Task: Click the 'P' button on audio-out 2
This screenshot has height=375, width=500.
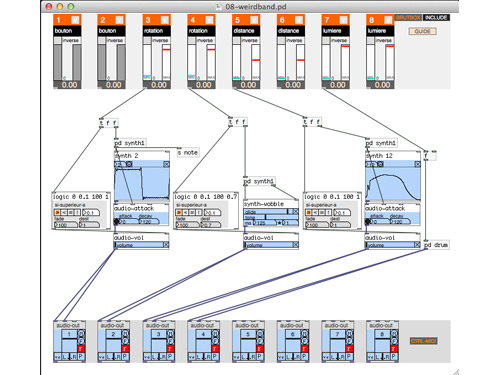Action: pos(125,357)
